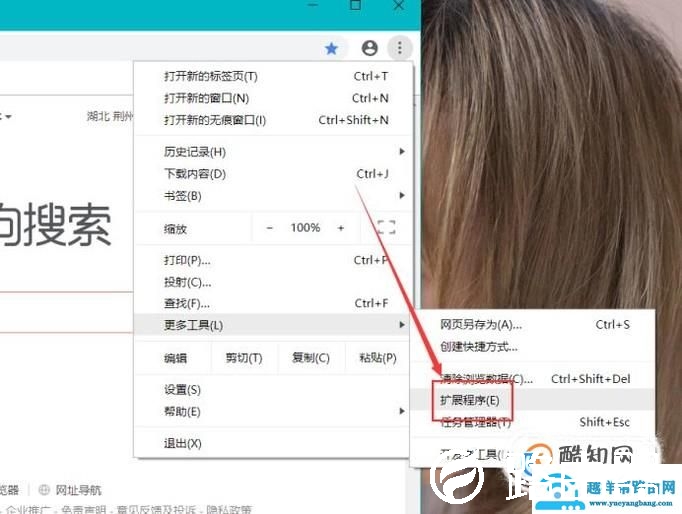The image size is (682, 514).
Task: Choose 网页另存为(A)... in submenu
Action: point(533,325)
